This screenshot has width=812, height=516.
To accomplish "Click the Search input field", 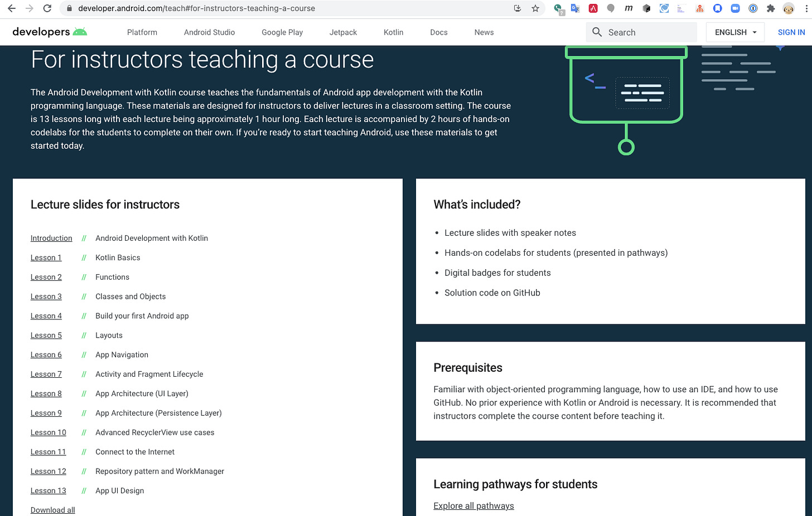I will (641, 32).
